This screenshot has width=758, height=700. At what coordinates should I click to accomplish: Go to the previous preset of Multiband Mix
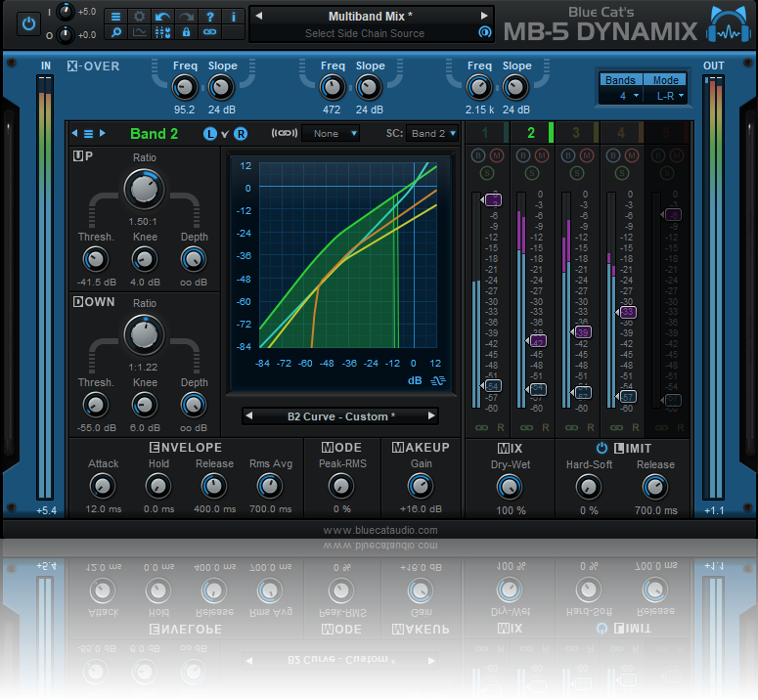[259, 16]
